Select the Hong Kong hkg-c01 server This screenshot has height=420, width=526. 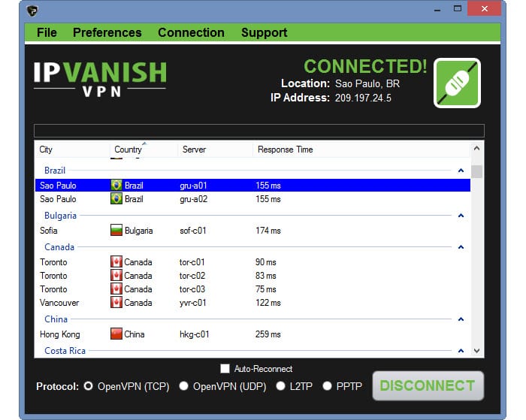[252, 334]
